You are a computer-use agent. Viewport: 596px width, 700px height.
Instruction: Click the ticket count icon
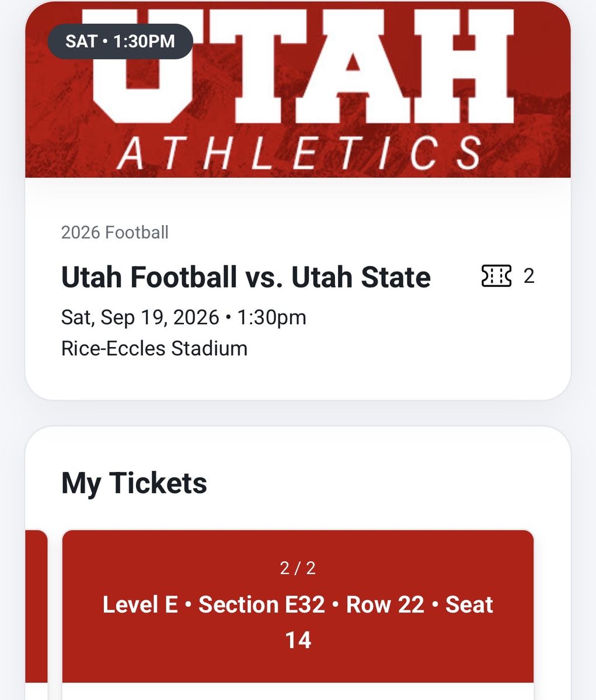[x=496, y=275]
